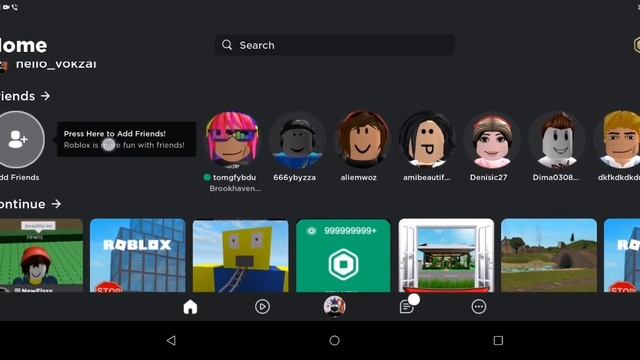Open amibeautif... friend avatar
This screenshot has width=640, height=360.
(427, 140)
